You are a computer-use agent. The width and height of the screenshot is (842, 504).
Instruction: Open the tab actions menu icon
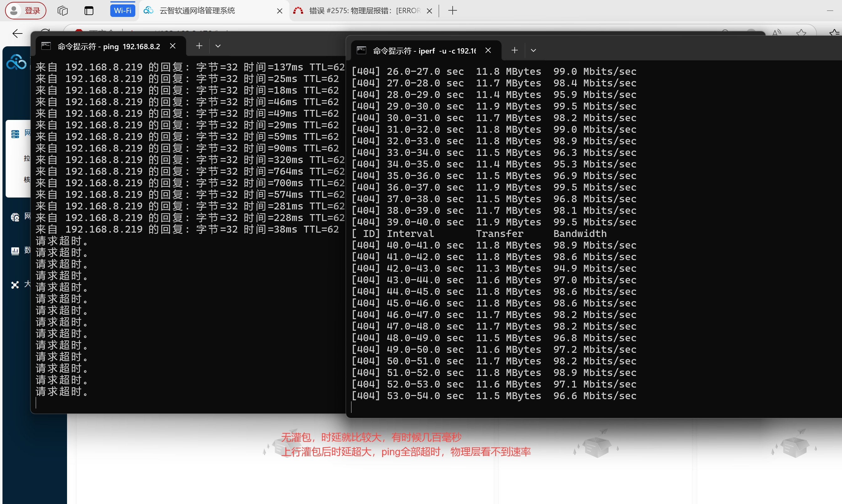(89, 11)
